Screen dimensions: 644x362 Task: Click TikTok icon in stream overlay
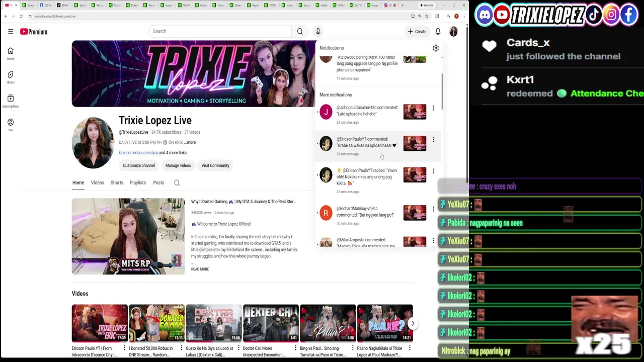(594, 15)
